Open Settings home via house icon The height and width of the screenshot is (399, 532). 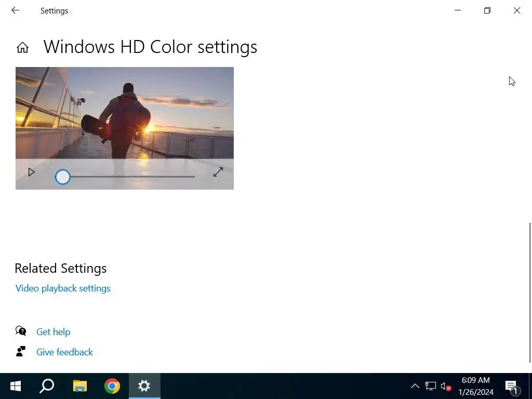pos(23,47)
